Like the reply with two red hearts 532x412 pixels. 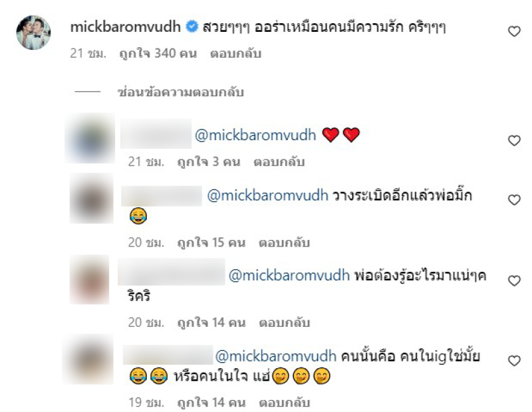(514, 140)
